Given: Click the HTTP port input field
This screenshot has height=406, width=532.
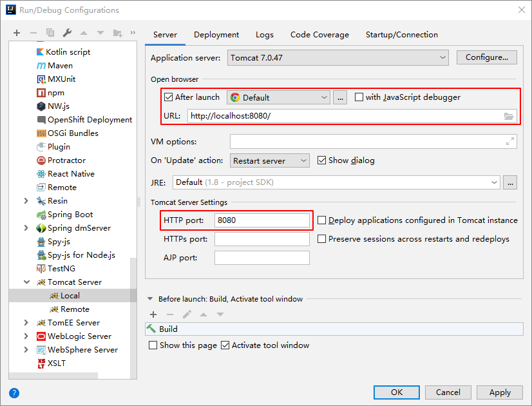Looking at the screenshot, I should (261, 220).
